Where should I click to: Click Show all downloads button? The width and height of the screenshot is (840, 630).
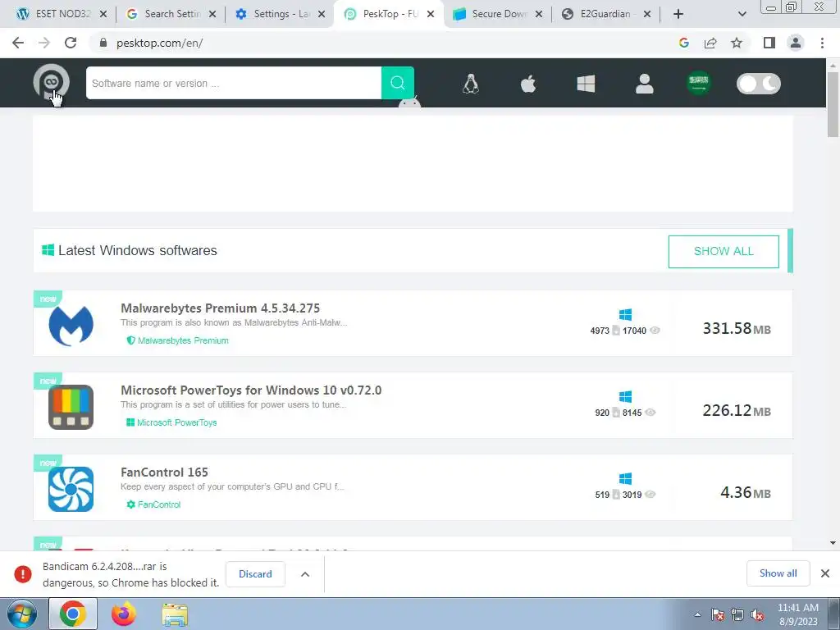pyautogui.click(x=778, y=573)
